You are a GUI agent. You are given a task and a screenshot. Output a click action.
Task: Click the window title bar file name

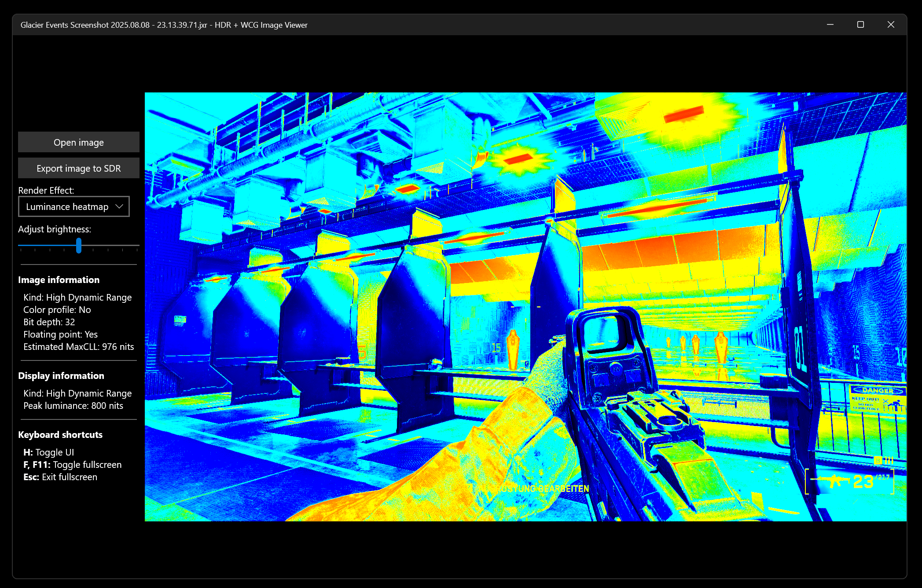[x=114, y=25]
